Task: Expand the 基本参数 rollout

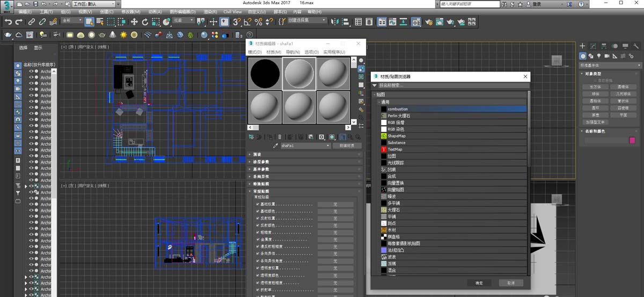Action: point(261,169)
